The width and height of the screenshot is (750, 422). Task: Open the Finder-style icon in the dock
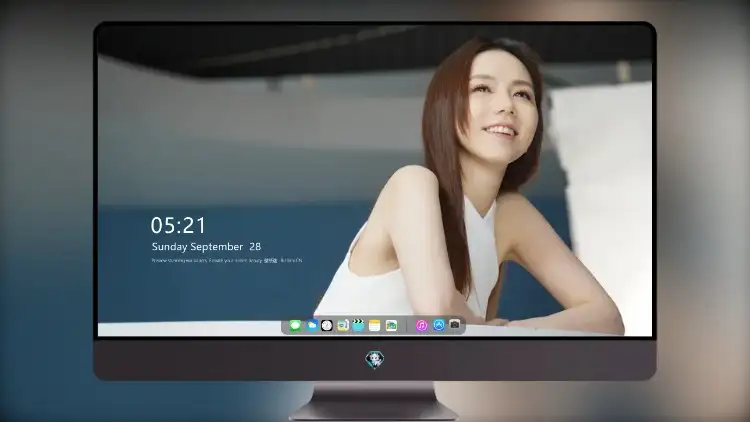(342, 326)
